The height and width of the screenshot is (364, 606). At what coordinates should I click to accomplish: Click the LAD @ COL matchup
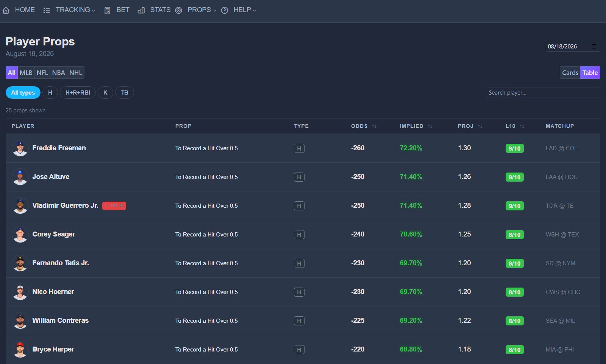click(x=561, y=148)
